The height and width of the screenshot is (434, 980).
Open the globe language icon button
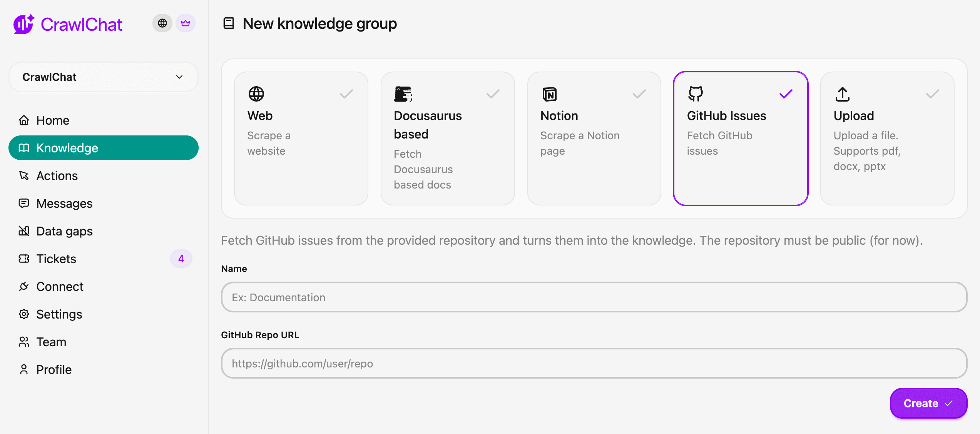162,23
